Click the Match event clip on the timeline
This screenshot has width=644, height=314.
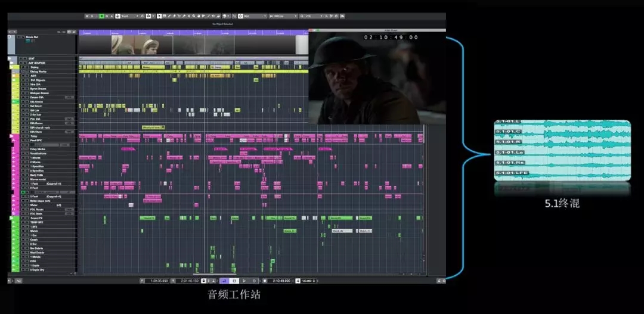290,231
